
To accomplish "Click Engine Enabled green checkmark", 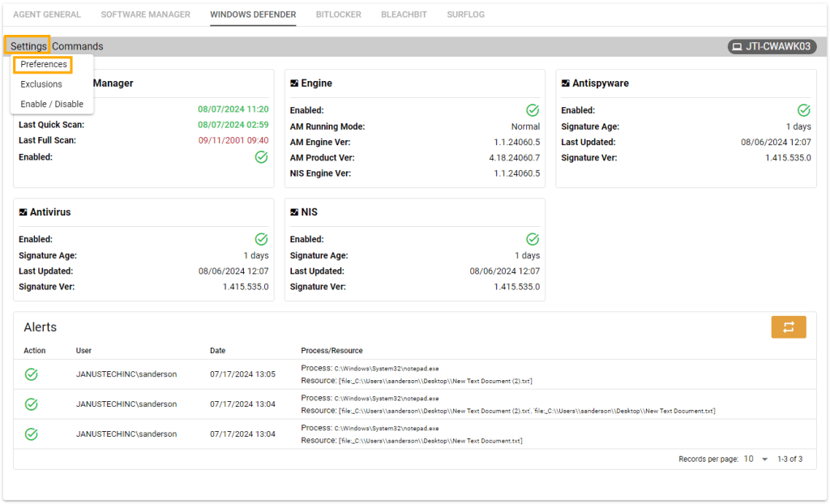I will pos(533,110).
